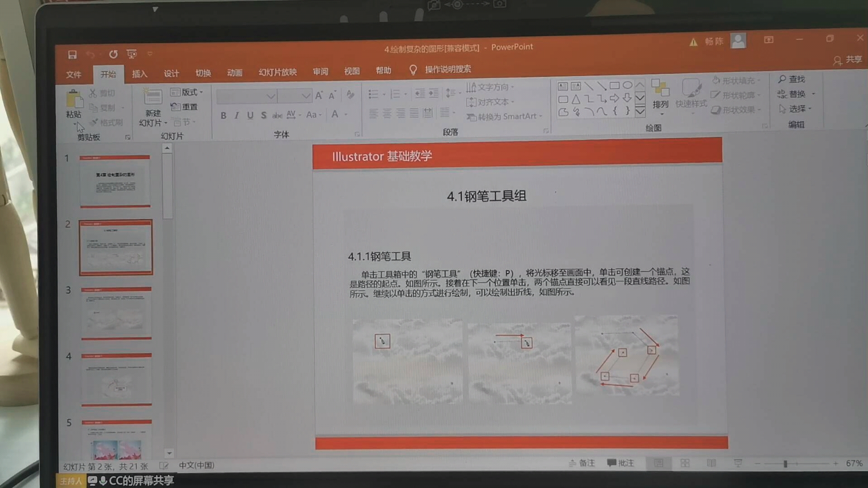Toggle underline formatting
Viewport: 868px width, 488px height.
tap(250, 115)
